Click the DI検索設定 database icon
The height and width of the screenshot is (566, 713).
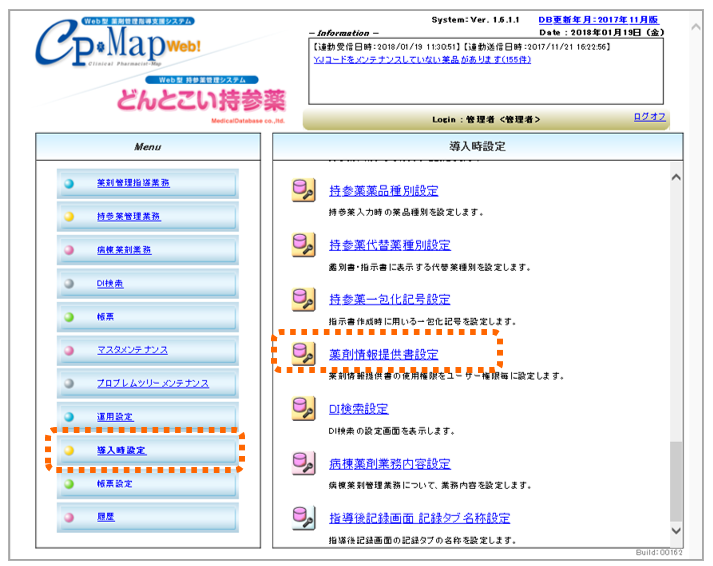(x=303, y=408)
